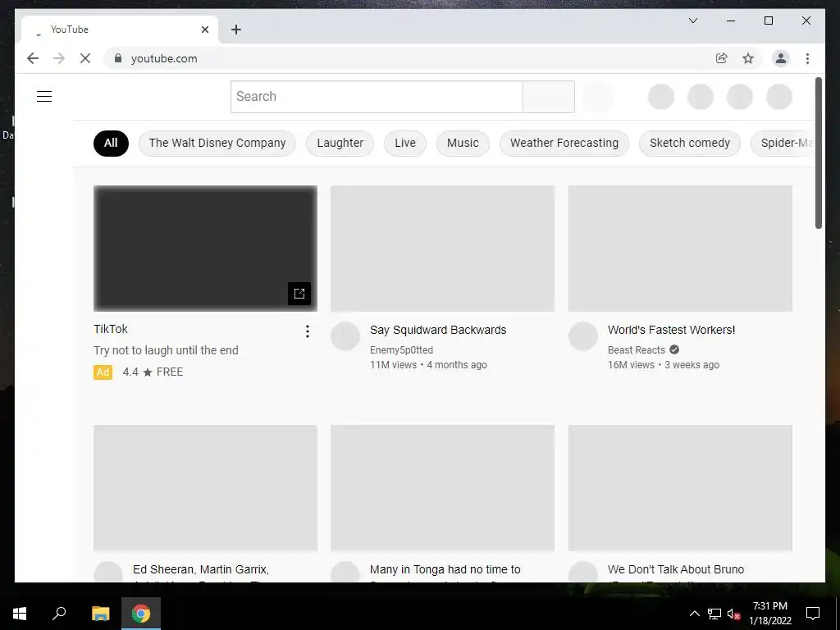Image resolution: width=840 pixels, height=630 pixels.
Task: Go back using browser back arrow
Action: [33, 58]
